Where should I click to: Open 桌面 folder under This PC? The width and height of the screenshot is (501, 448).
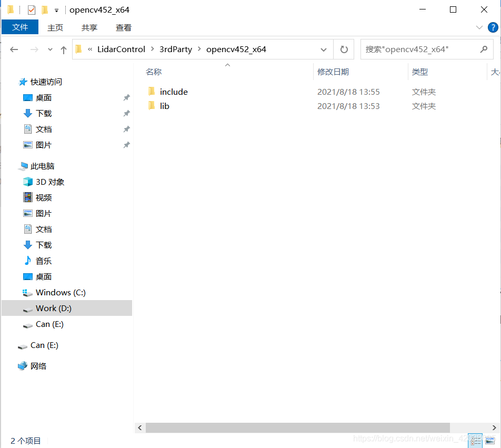[44, 277]
